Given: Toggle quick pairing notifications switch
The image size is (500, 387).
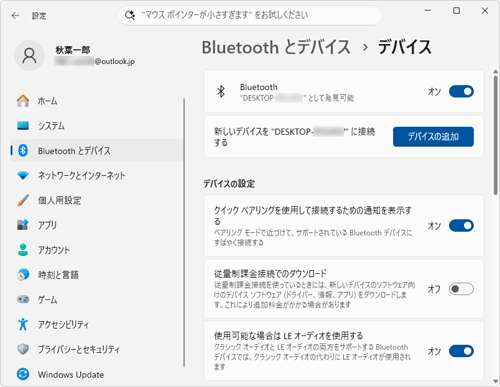Looking at the screenshot, I should pos(461,226).
